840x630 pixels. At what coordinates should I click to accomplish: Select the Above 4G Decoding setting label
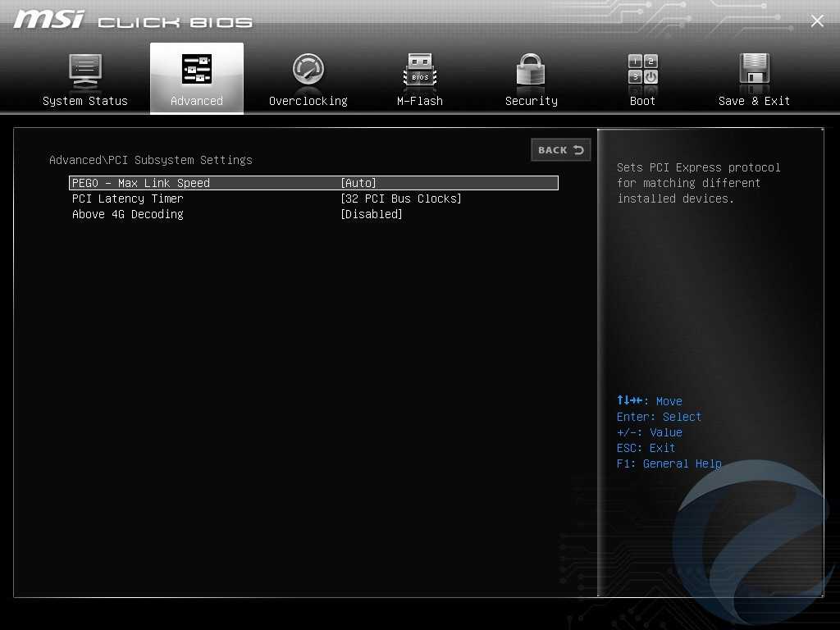pos(127,214)
